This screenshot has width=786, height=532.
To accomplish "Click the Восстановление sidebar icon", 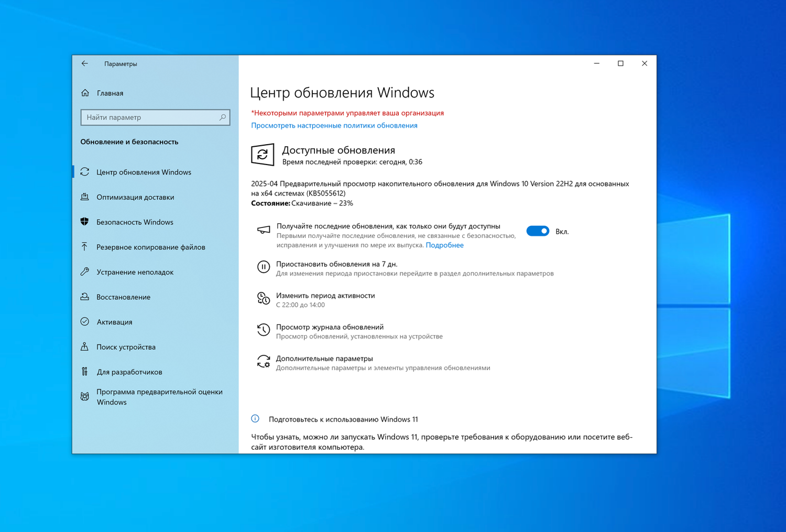I will [x=85, y=297].
